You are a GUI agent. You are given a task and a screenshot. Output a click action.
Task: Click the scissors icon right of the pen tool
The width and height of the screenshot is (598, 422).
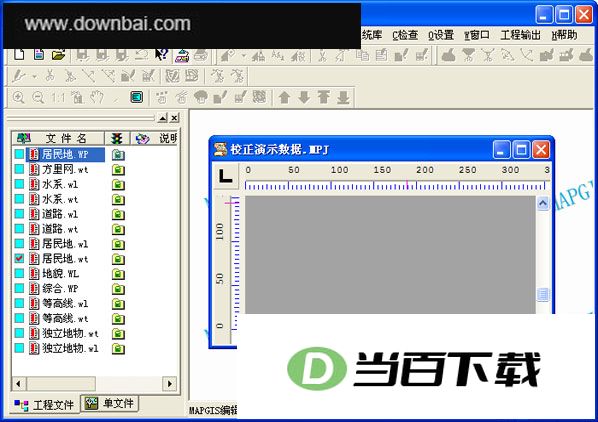50,76
